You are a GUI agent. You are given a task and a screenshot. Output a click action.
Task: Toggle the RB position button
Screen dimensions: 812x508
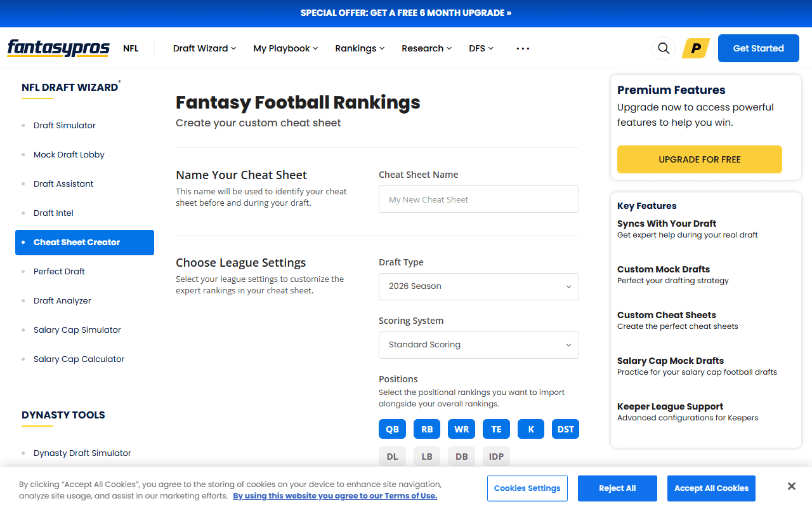click(427, 429)
